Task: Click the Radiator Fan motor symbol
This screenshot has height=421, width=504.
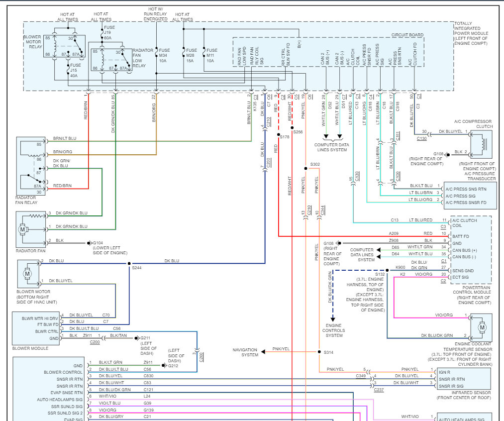Action: (x=22, y=229)
